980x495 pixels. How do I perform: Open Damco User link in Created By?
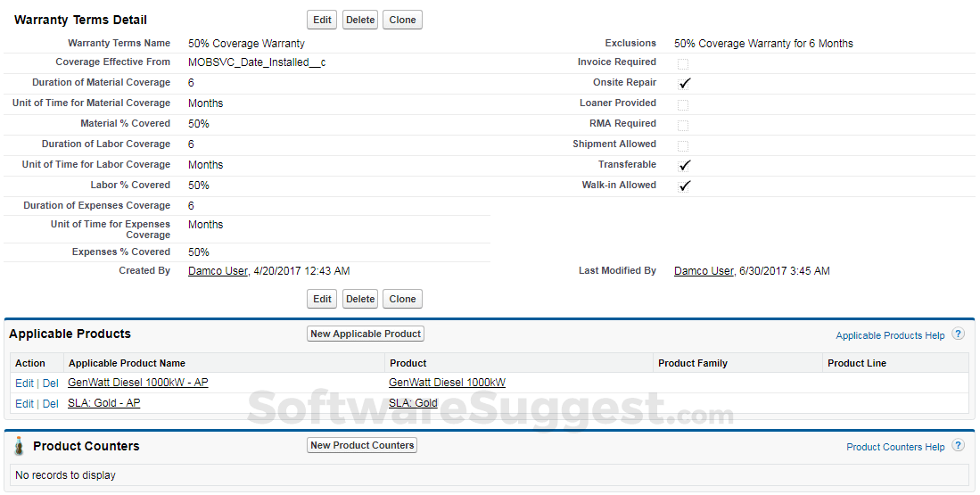pos(218,270)
